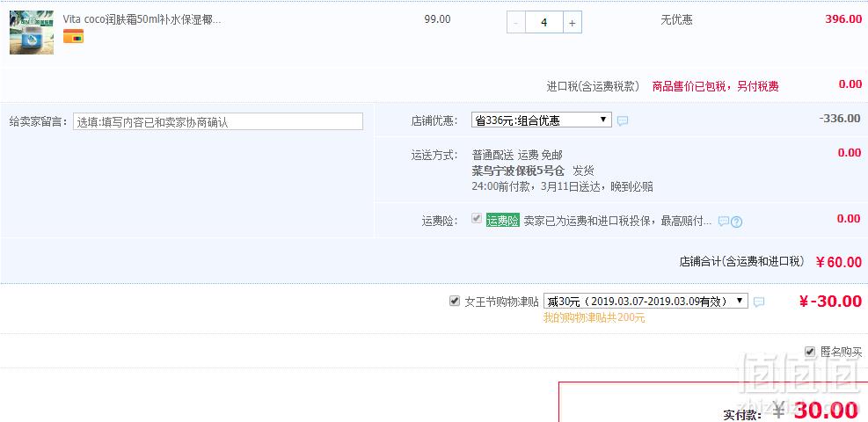Screen dimensions: 868x422
Task: Click the Vita coco润肤霜 product title link
Action: [x=142, y=19]
